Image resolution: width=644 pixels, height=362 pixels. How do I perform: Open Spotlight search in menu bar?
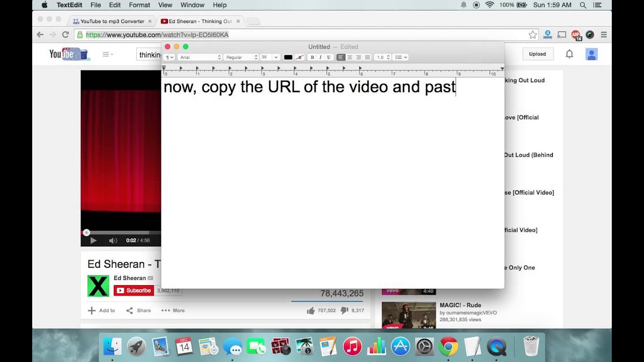583,5
